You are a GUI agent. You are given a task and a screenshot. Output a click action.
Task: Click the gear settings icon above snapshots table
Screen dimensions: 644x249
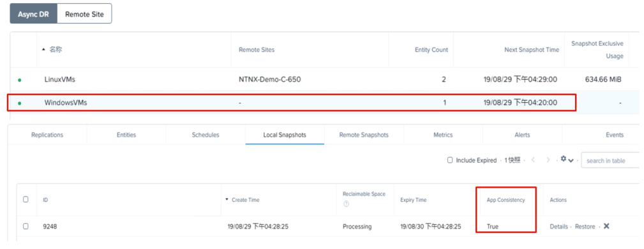coord(564,159)
